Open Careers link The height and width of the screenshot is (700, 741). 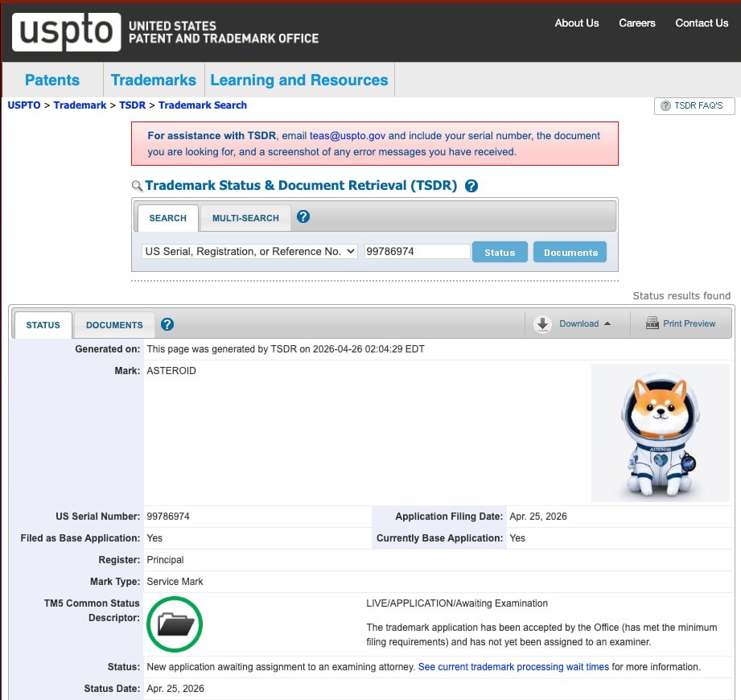637,23
